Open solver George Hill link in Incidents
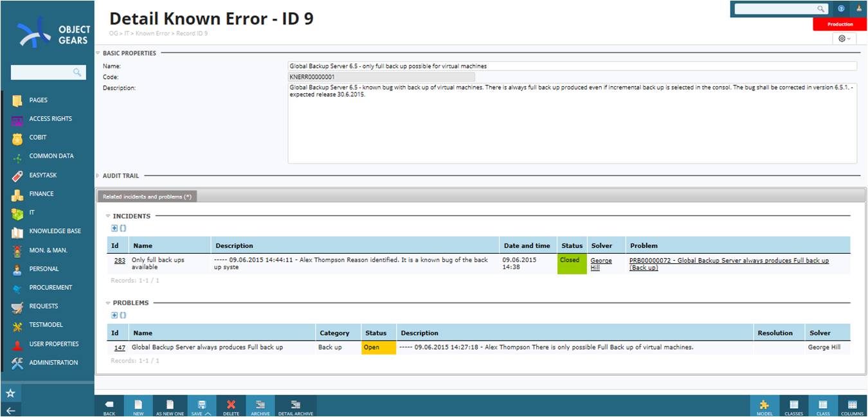 click(601, 264)
